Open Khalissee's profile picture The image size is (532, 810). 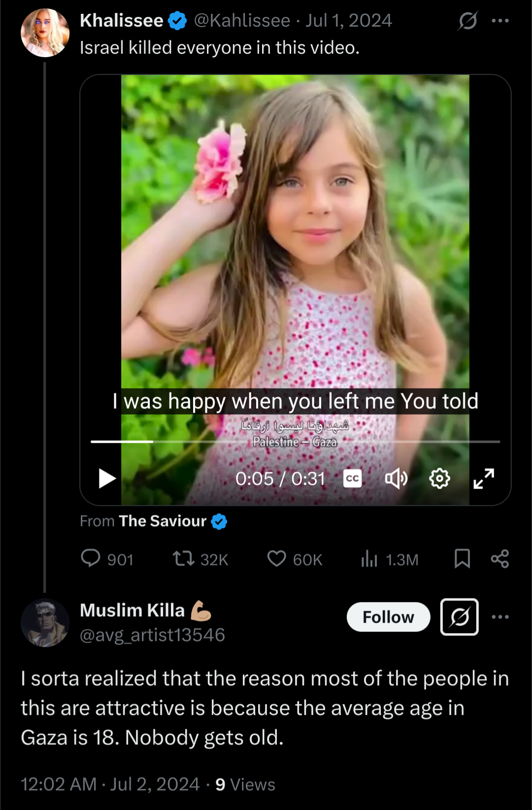[x=45, y=33]
